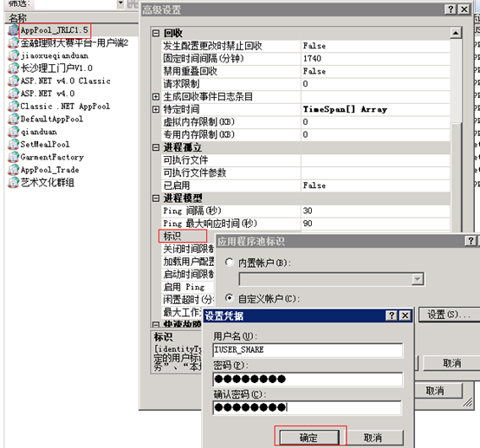Select the 艺术文化群组 list entry
480x448 pixels.
[47, 183]
